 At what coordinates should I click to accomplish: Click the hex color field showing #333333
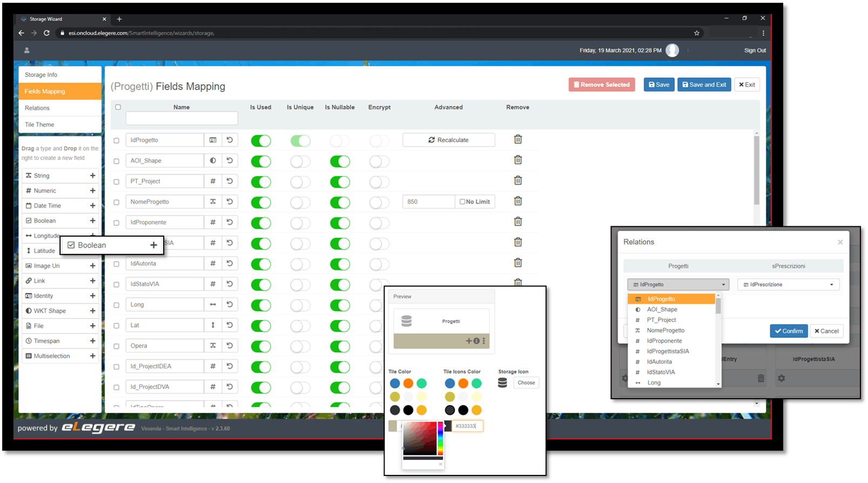[467, 426]
